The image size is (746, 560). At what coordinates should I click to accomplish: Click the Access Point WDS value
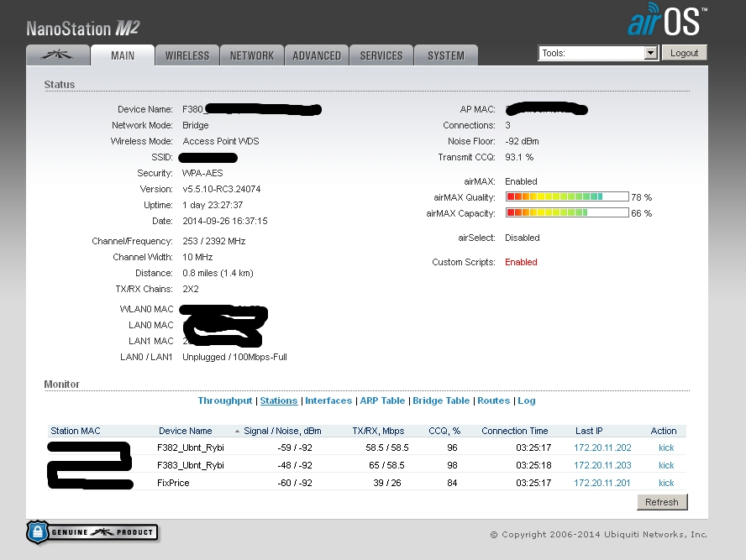(221, 141)
